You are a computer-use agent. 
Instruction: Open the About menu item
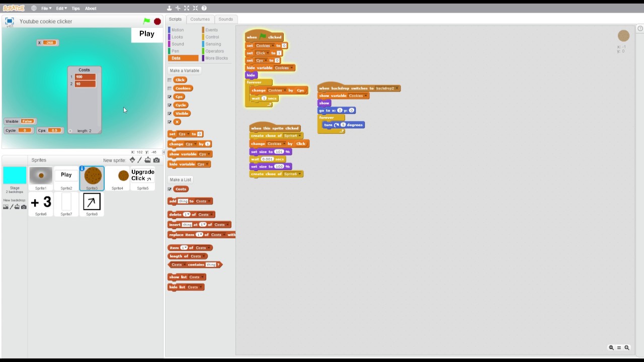click(x=91, y=8)
